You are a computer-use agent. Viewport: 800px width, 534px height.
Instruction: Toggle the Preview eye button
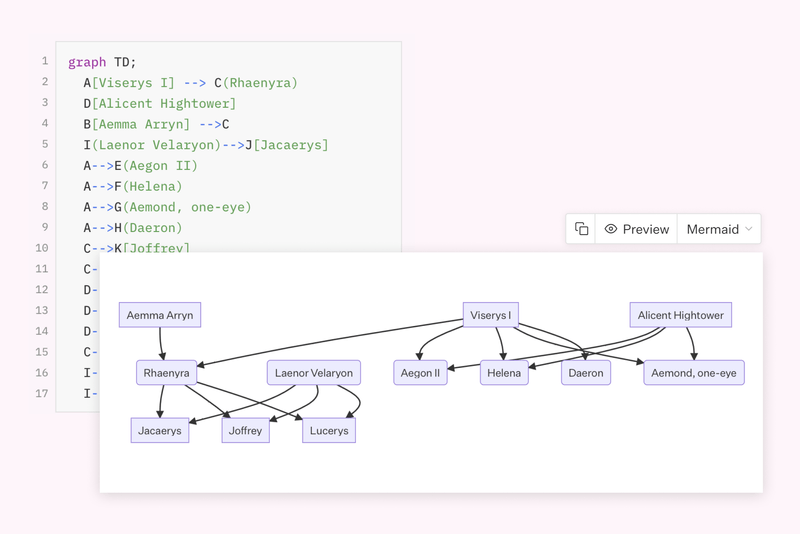[x=636, y=229]
